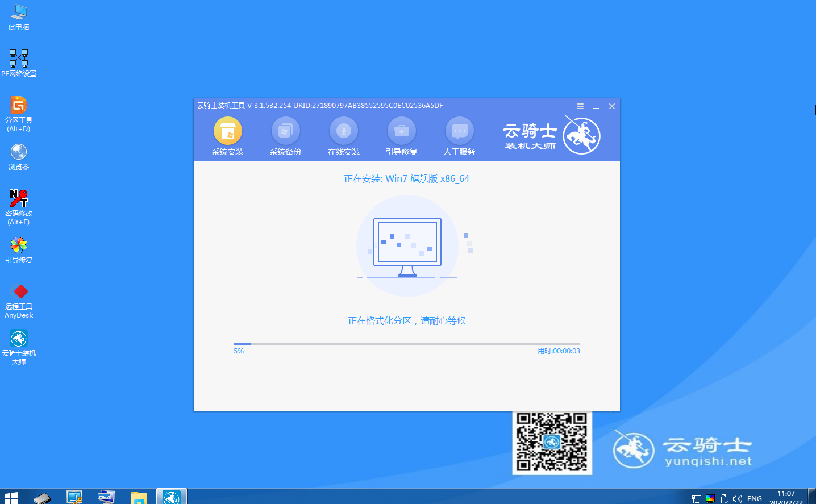Screen dimensions: 816x504
Task: Select the 系统安装 (System Install) icon
Action: 228,135
